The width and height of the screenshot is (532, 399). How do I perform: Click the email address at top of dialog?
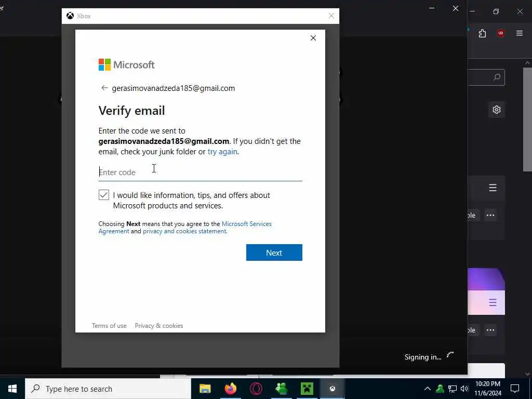173,88
